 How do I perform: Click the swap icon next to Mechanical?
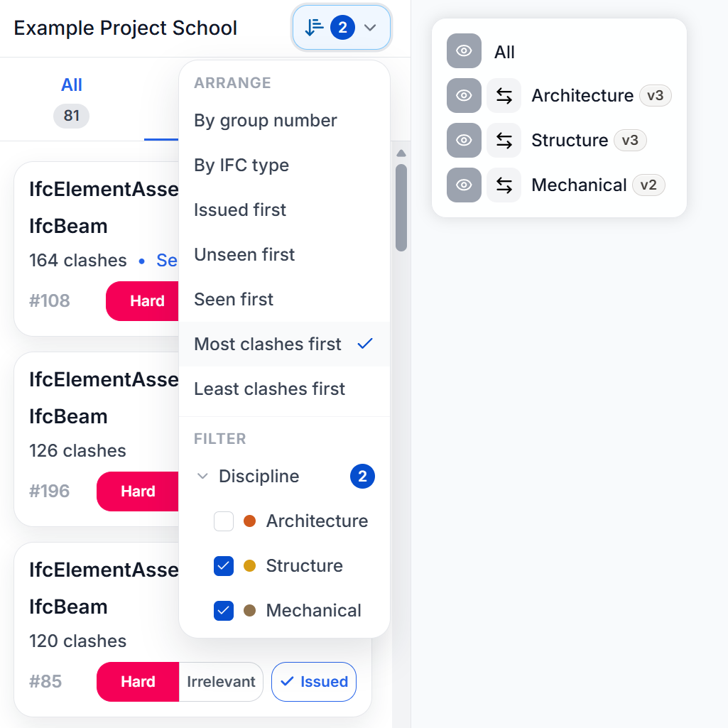pyautogui.click(x=504, y=185)
